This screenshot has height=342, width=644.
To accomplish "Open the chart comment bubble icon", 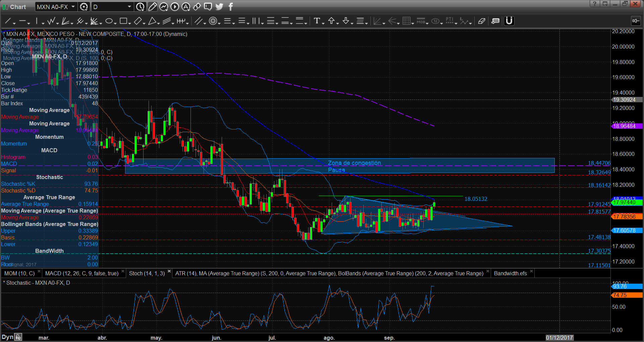I will pyautogui.click(x=208, y=7).
